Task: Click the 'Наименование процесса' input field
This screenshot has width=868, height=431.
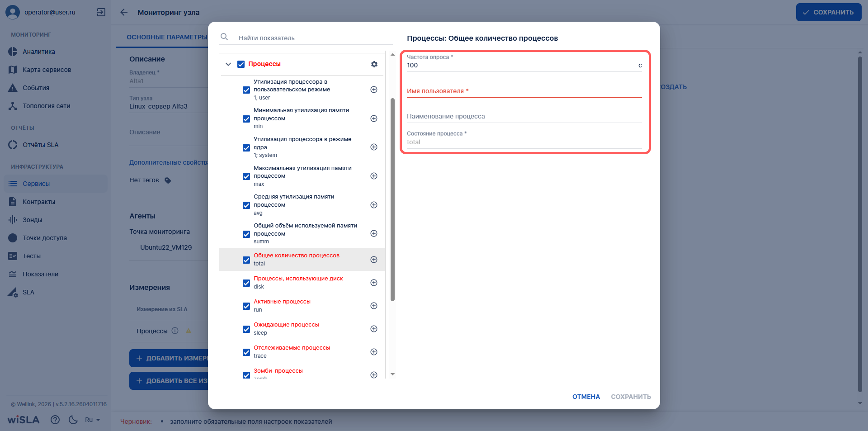Action: (524, 116)
